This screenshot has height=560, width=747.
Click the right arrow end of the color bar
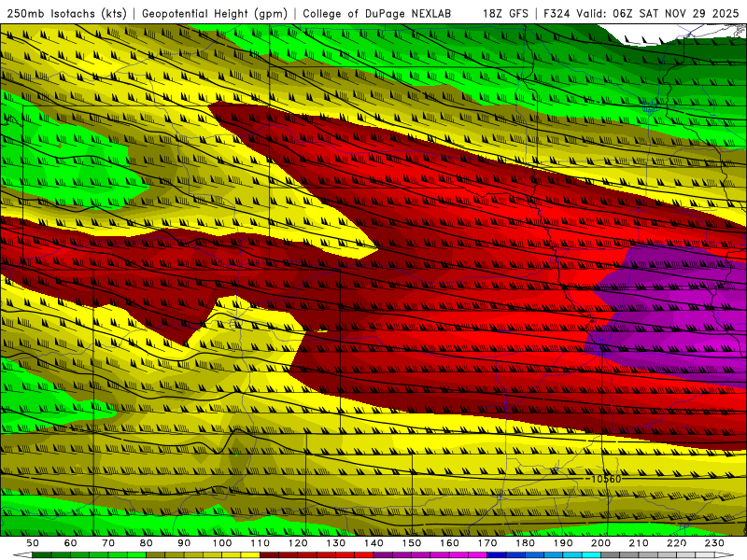(725, 554)
